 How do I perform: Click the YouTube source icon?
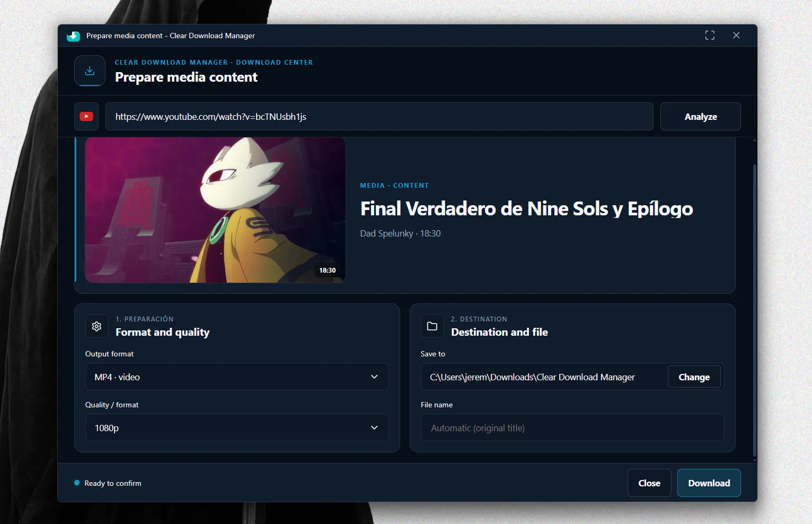coord(86,117)
